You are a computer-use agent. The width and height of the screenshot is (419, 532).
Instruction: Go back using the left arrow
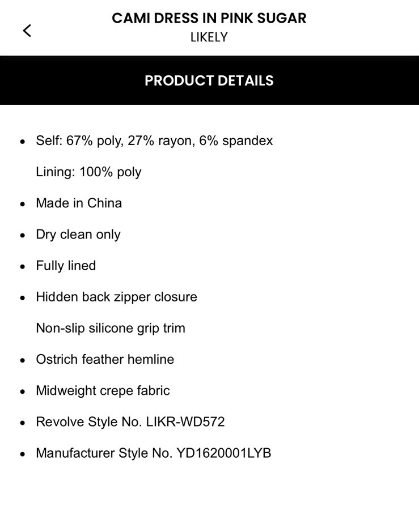click(27, 31)
